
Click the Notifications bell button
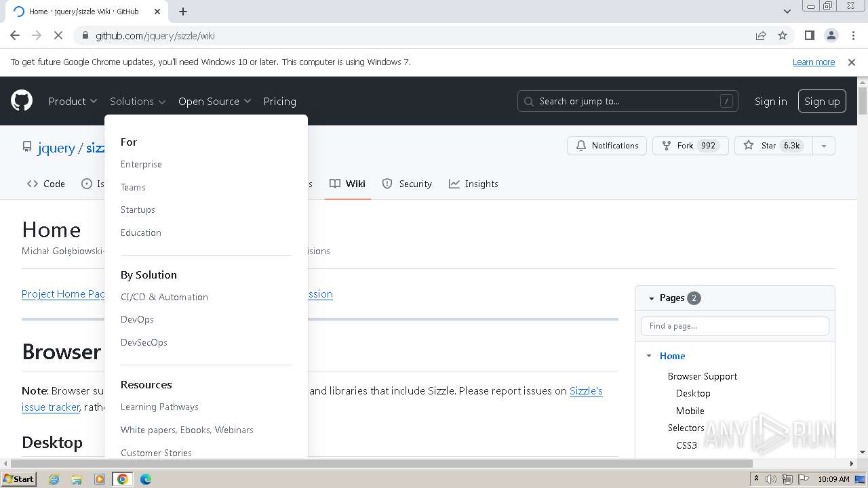[x=607, y=146]
